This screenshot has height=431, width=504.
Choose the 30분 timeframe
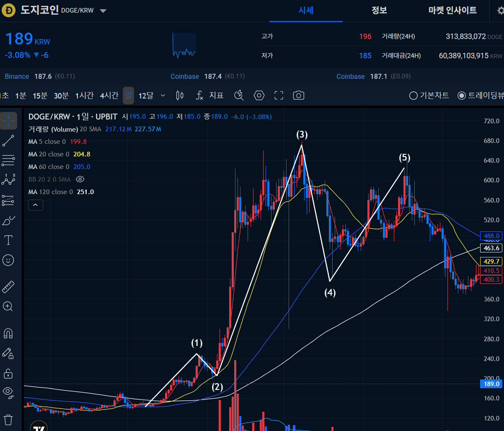pyautogui.click(x=61, y=96)
